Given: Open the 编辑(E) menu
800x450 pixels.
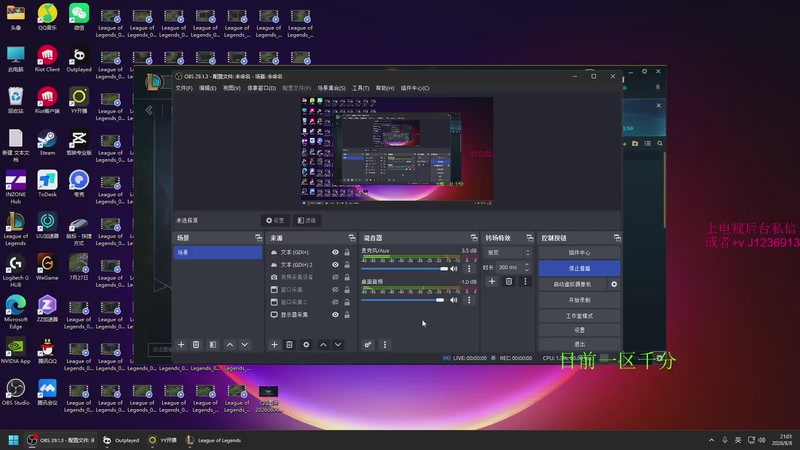Looking at the screenshot, I should 207,88.
